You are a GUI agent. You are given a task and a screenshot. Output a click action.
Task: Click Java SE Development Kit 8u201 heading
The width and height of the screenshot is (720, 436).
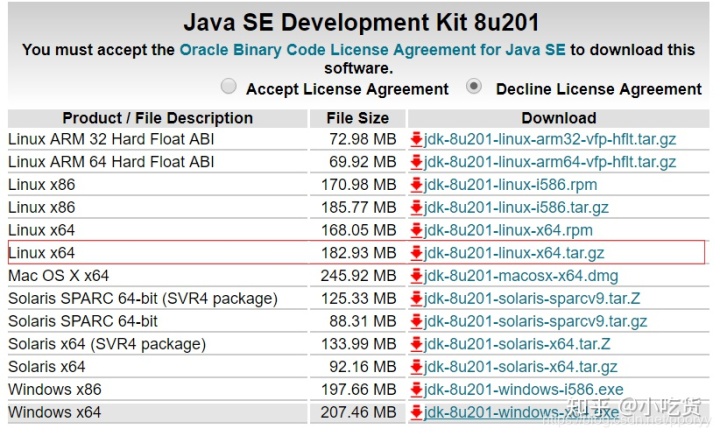pyautogui.click(x=361, y=22)
